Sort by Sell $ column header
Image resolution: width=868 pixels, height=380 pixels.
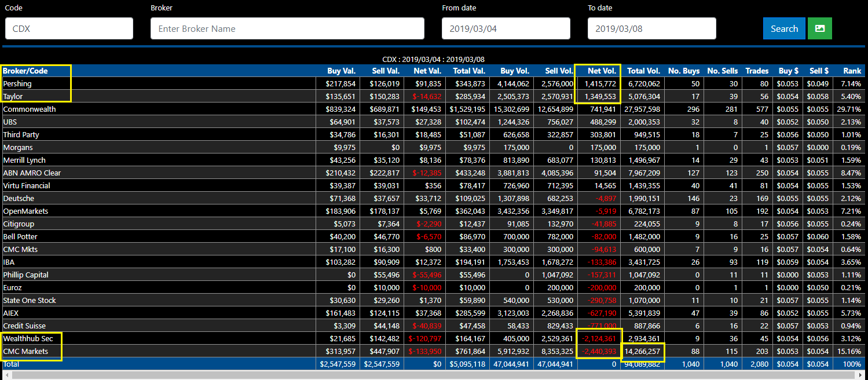pyautogui.click(x=819, y=71)
